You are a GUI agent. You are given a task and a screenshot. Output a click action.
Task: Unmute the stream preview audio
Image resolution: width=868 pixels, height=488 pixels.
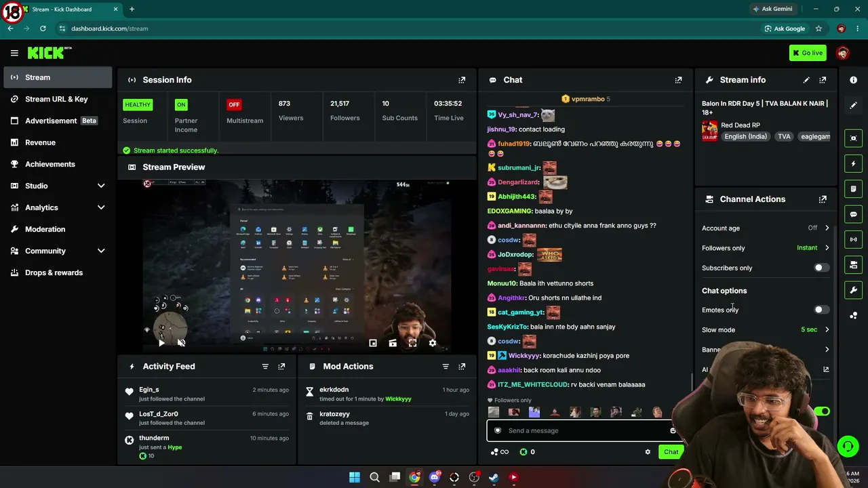181,343
